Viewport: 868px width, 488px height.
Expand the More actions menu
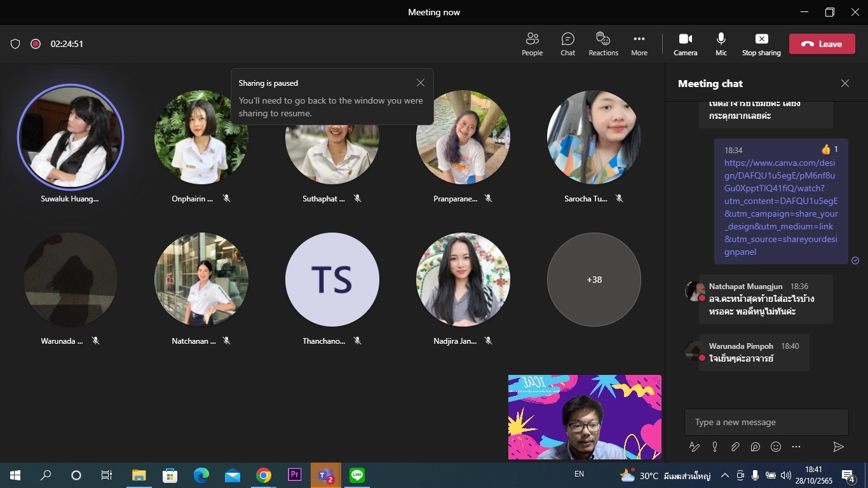pos(639,44)
